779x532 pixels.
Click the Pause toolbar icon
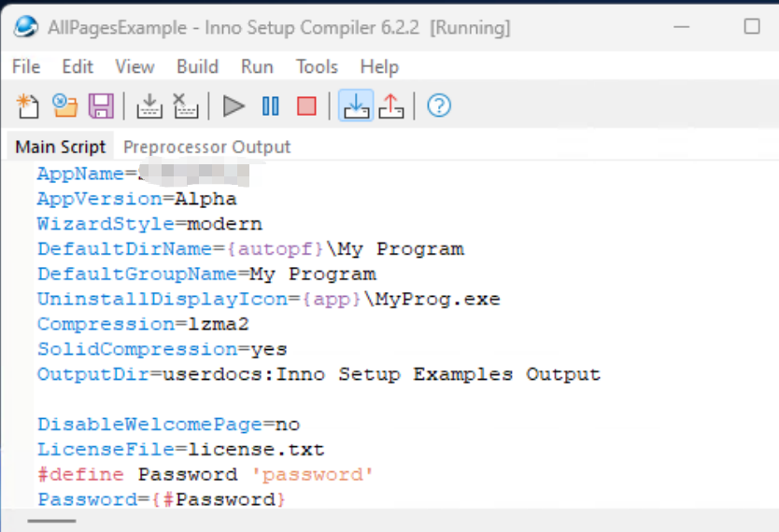(270, 105)
